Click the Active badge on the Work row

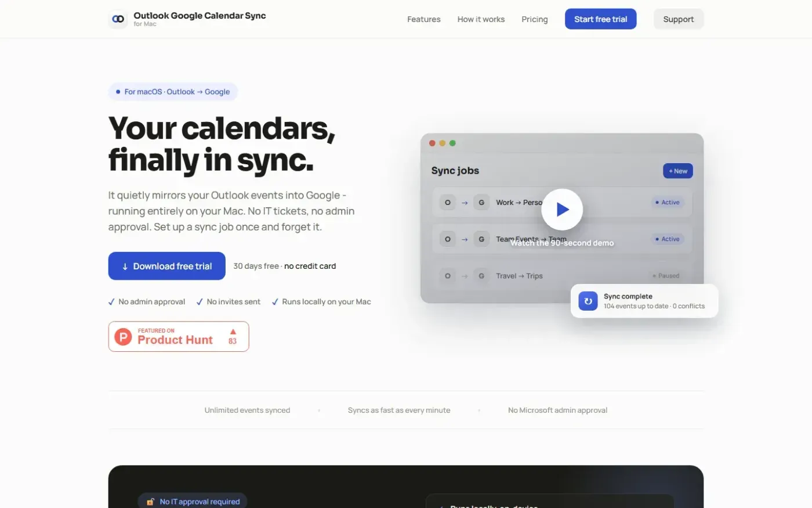[x=668, y=203]
